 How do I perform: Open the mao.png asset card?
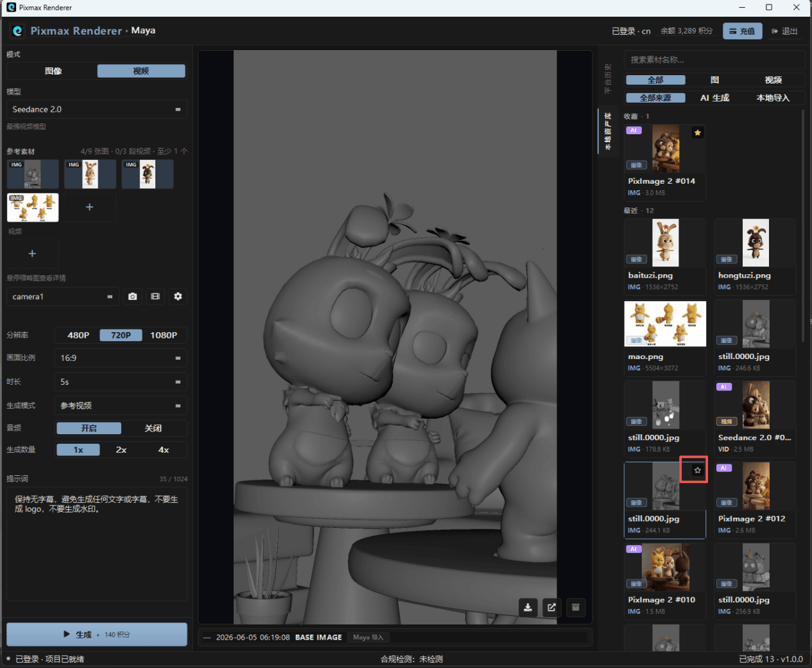(x=665, y=337)
